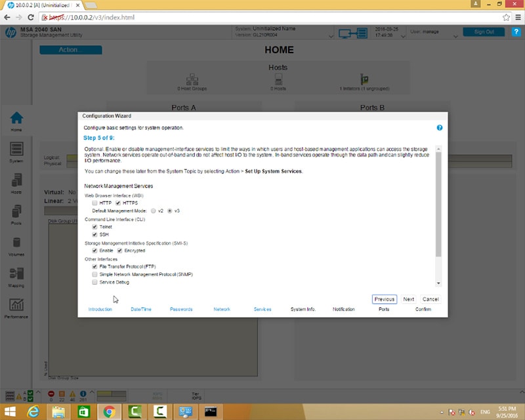Click the Sign Out button
Screen dimensions: 525x420
point(484,31)
